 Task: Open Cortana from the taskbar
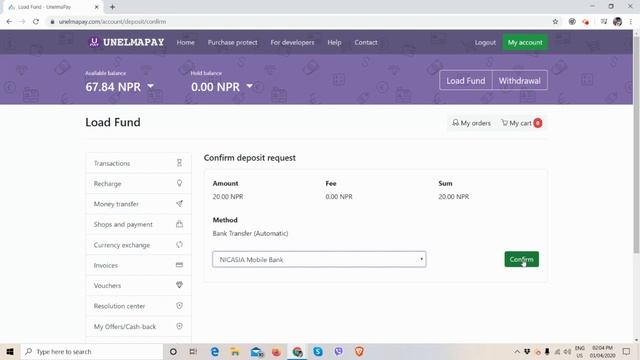coord(173,351)
